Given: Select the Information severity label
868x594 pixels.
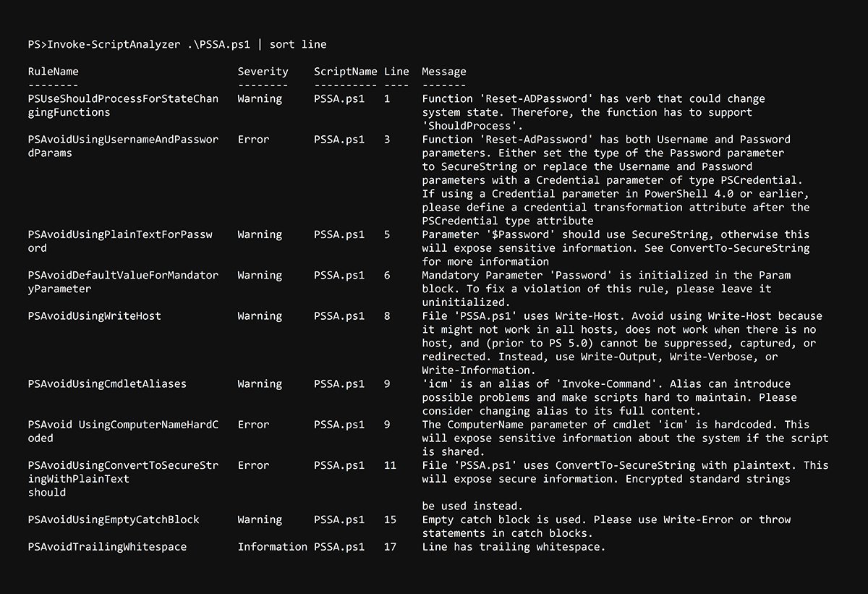Looking at the screenshot, I should (273, 546).
